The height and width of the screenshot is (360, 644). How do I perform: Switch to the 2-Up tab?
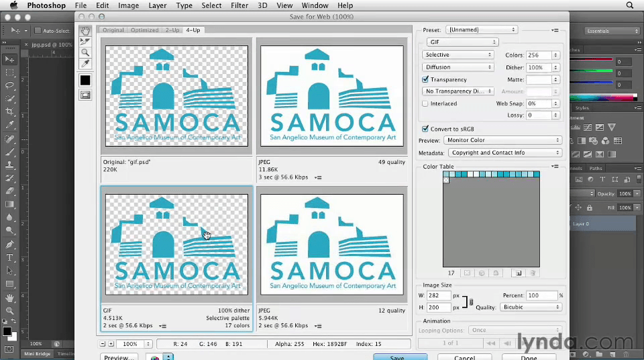[x=172, y=30]
